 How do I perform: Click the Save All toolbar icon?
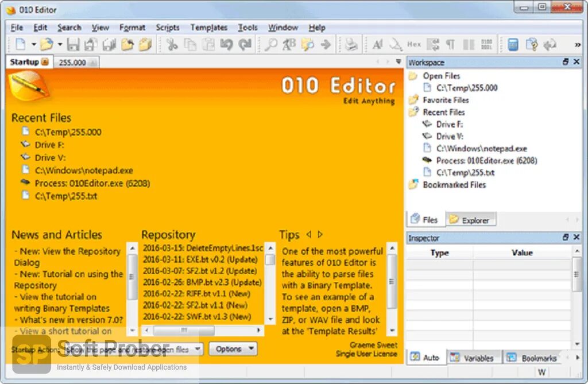click(x=109, y=45)
